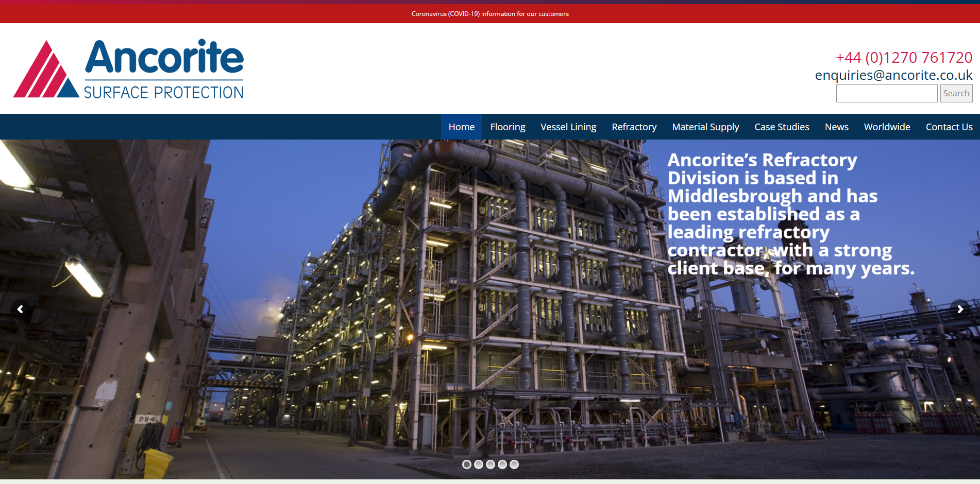The width and height of the screenshot is (980, 484).
Task: Open the Flooring menu
Action: [508, 127]
